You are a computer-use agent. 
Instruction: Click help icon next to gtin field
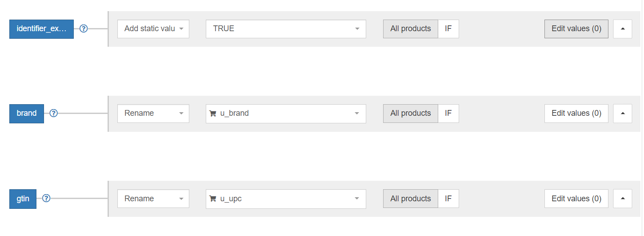click(46, 199)
